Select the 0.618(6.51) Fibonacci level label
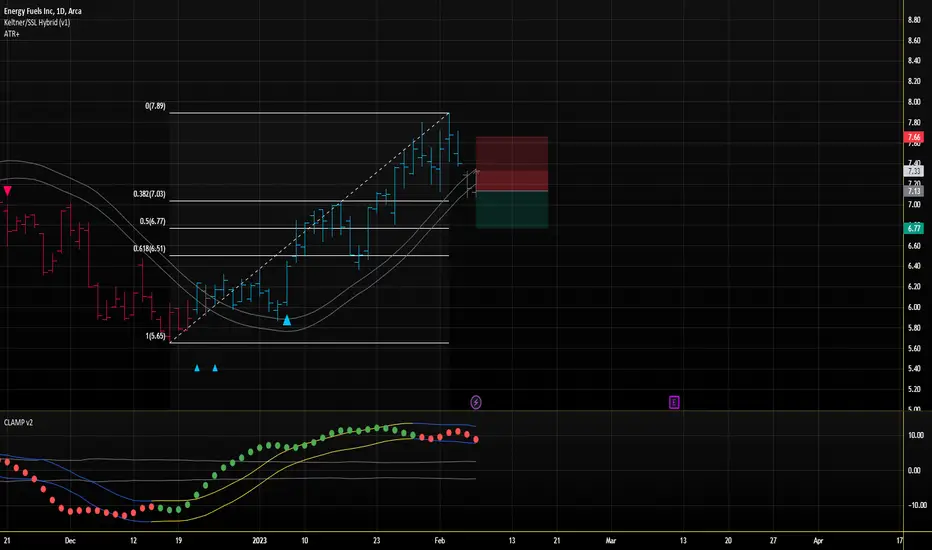Viewport: 932px width, 550px height. (x=149, y=249)
